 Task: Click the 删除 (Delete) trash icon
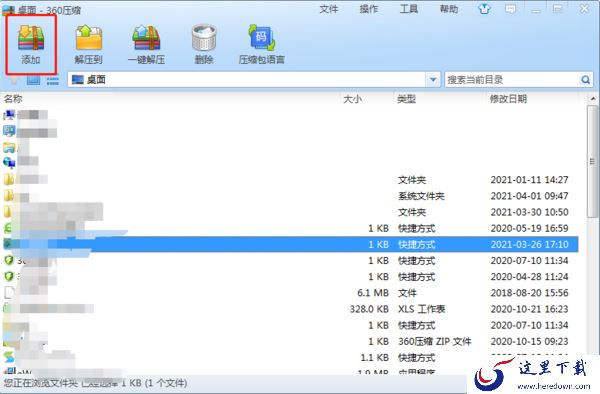pos(204,44)
